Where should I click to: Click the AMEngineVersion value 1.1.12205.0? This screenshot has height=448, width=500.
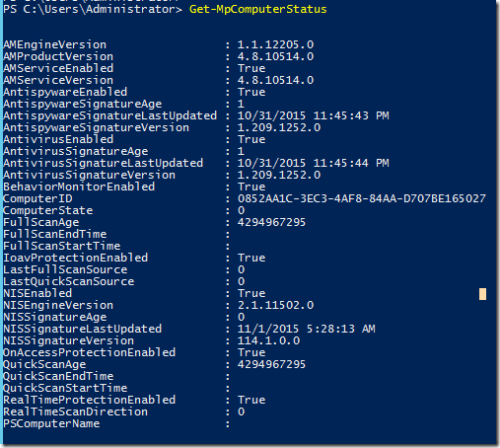(275, 44)
